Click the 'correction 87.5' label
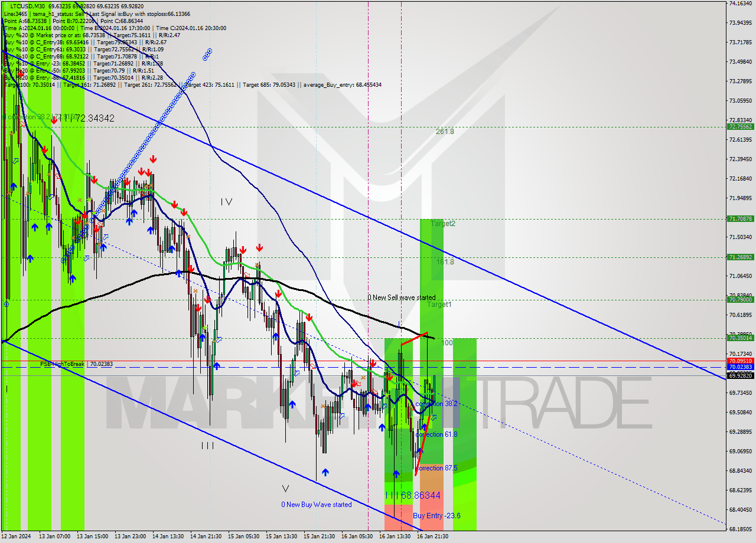The image size is (756, 543). pyautogui.click(x=436, y=468)
